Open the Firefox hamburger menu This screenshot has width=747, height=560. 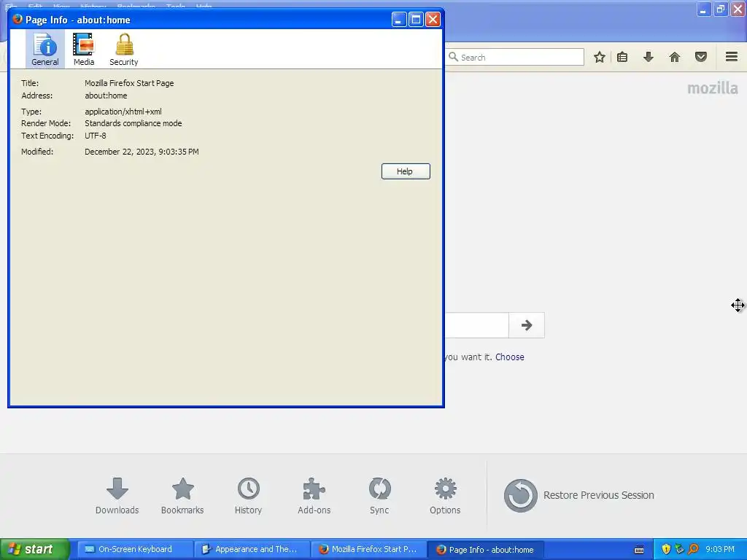tap(732, 57)
